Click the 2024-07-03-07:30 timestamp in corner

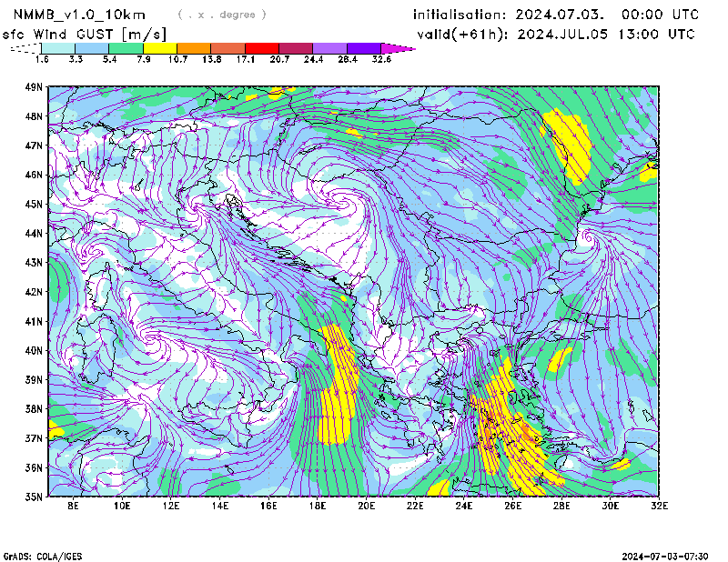pos(671,555)
